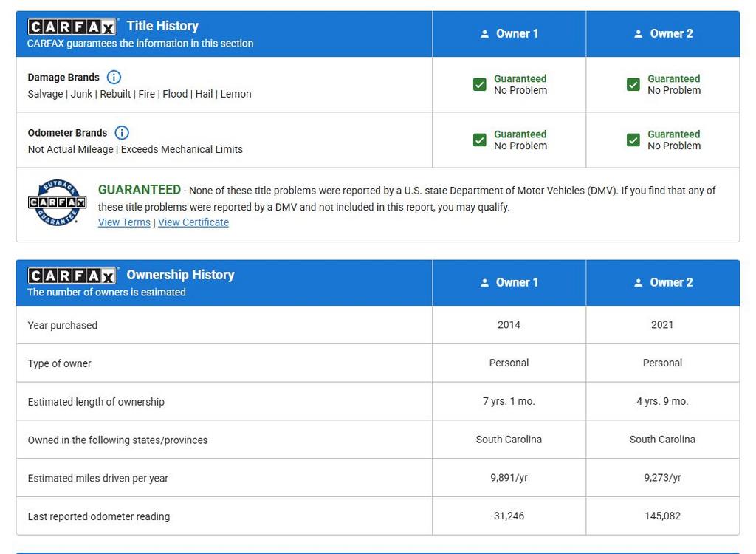Click Owner 2 South Carolina value
Image resolution: width=756 pixels, height=554 pixels.
(x=662, y=440)
